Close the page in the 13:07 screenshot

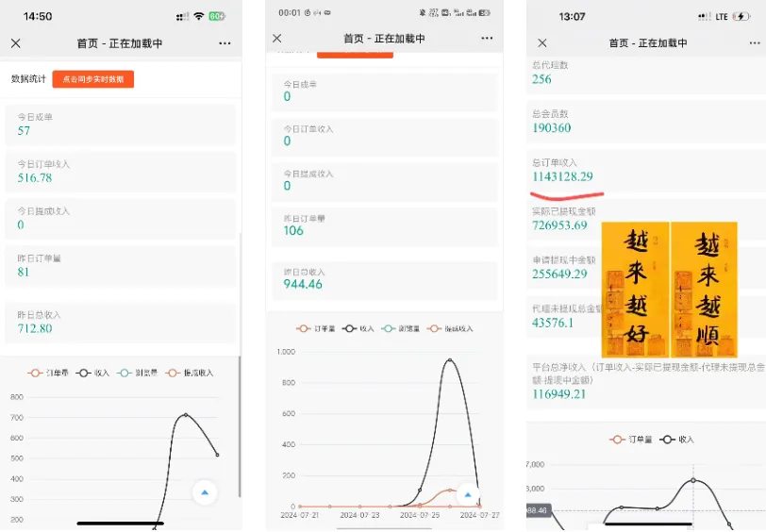[x=542, y=43]
